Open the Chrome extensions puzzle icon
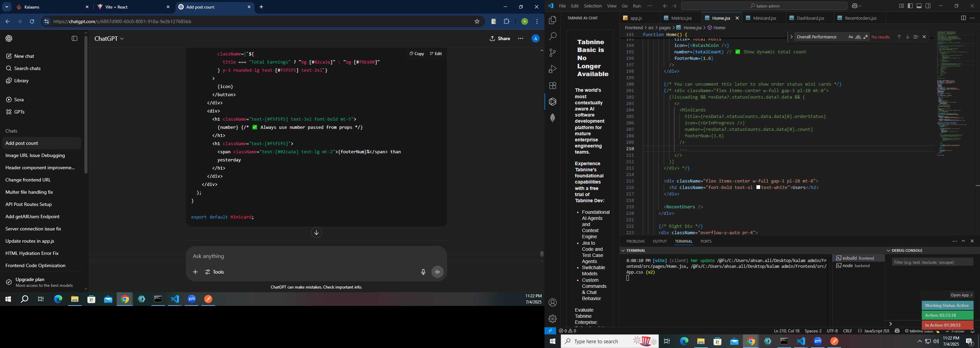The height and width of the screenshot is (348, 980). (x=507, y=22)
